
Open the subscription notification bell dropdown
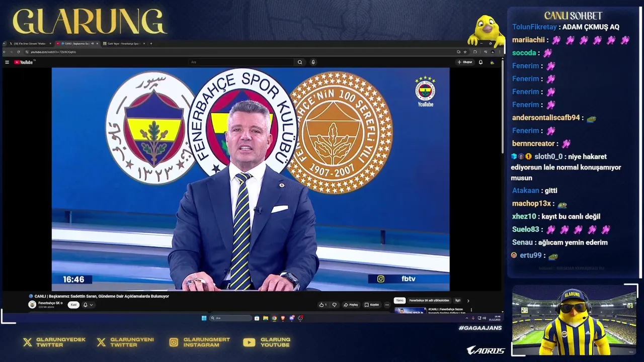[x=88, y=305]
